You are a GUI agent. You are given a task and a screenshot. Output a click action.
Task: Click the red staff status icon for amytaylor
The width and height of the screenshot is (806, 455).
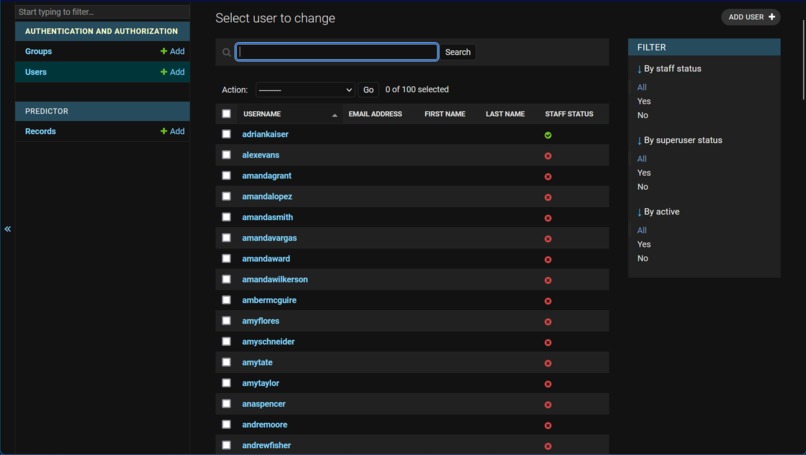tap(548, 384)
